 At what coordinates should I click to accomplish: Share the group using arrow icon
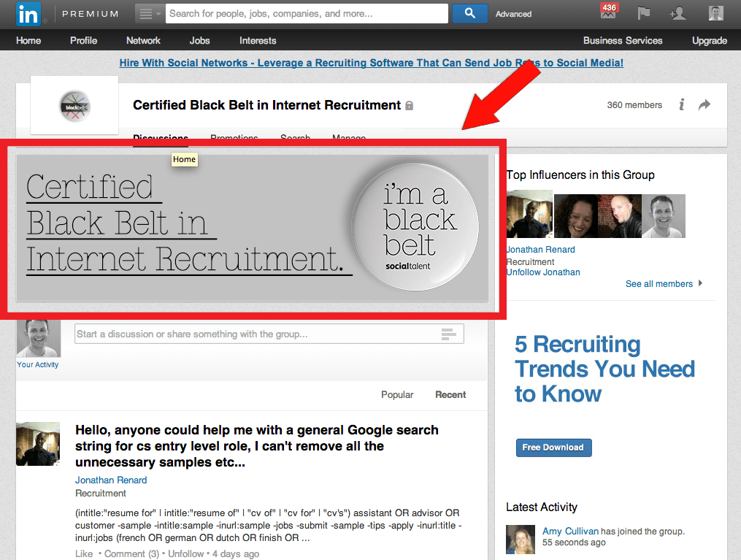704,104
